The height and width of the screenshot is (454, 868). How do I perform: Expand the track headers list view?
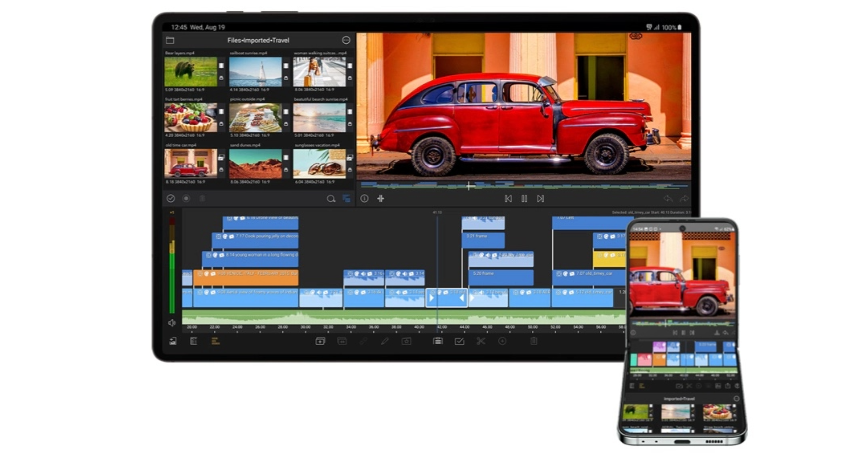coord(193,341)
